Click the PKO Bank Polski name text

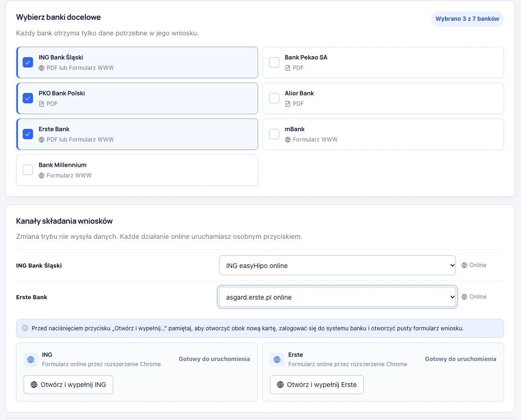click(x=62, y=93)
